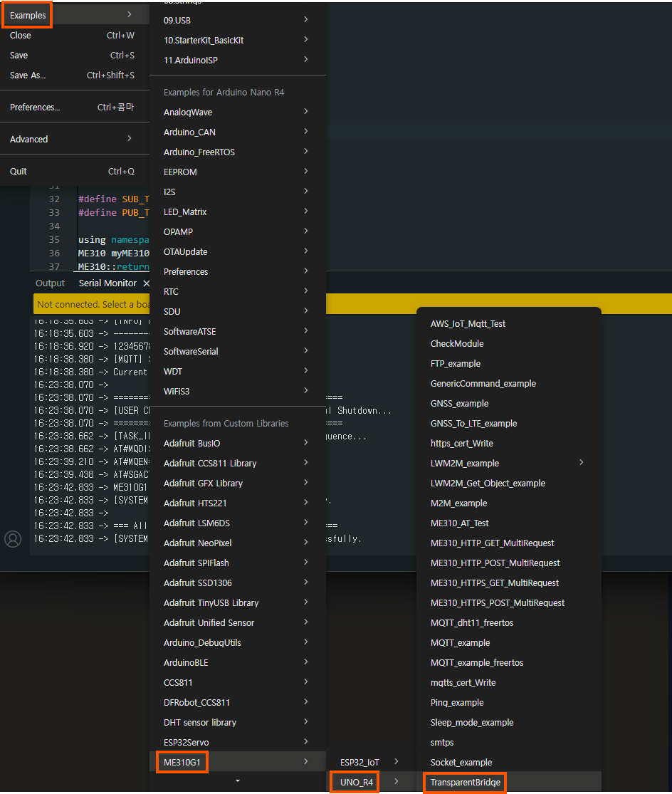The height and width of the screenshot is (794, 672).
Task: Expand the EEPROM examples
Action: tap(237, 172)
